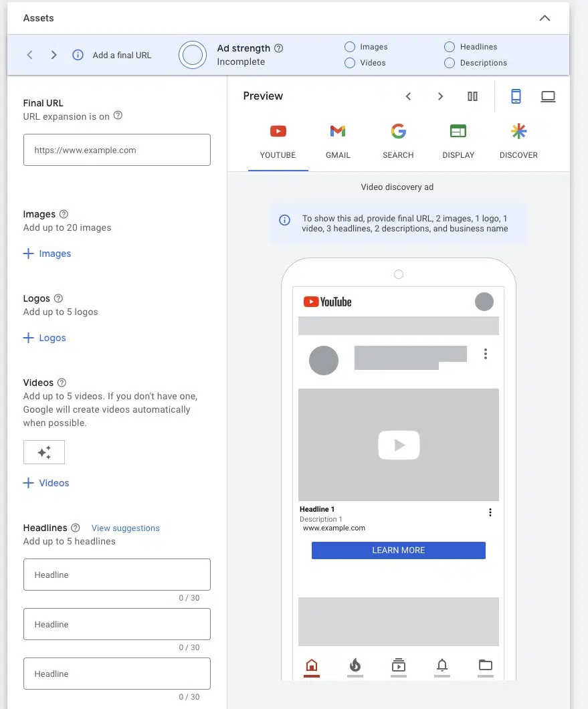
Task: Click the sparkle icon to auto-create a video
Action: 43,452
